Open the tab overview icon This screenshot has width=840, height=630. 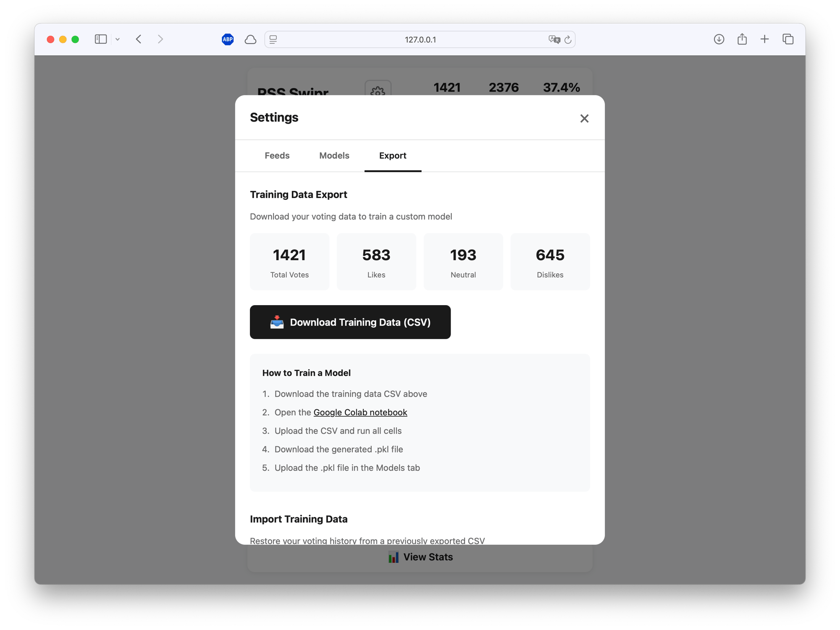click(788, 39)
